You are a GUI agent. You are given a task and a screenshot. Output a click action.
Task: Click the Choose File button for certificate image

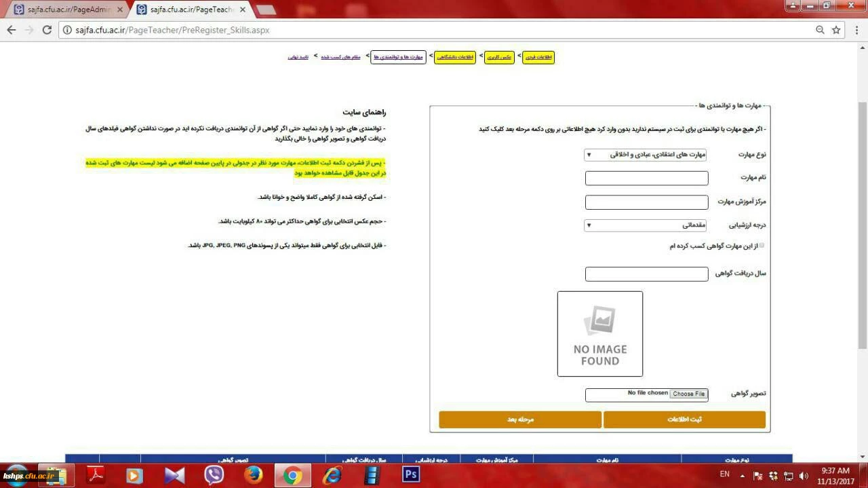click(688, 394)
